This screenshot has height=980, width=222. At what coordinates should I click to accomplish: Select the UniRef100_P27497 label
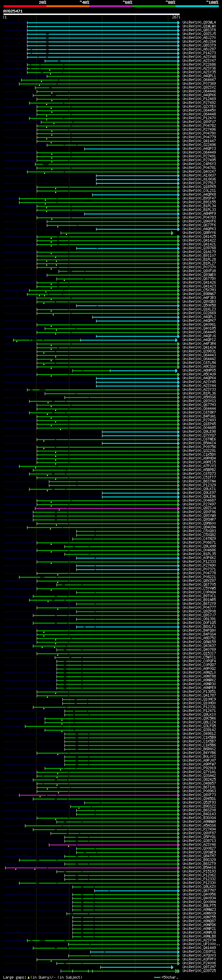click(x=199, y=504)
